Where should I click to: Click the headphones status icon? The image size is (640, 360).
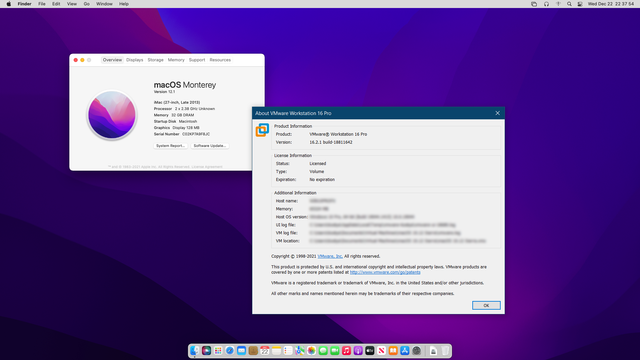(x=546, y=4)
